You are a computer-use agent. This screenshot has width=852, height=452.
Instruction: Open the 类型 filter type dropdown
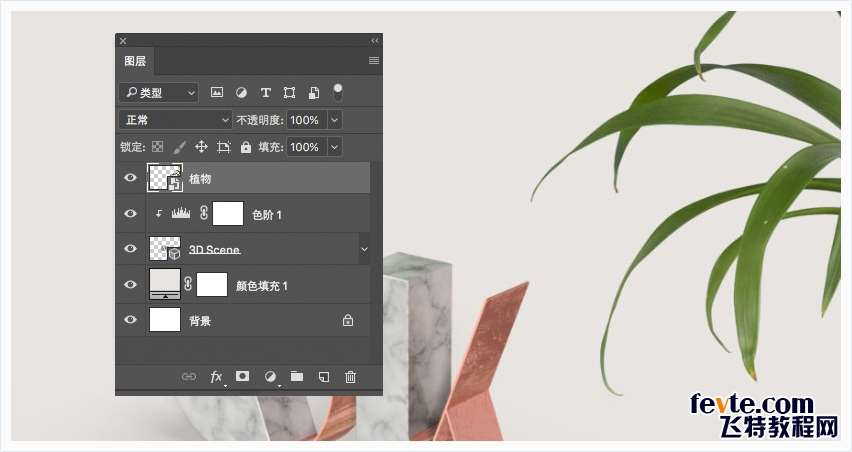(159, 93)
